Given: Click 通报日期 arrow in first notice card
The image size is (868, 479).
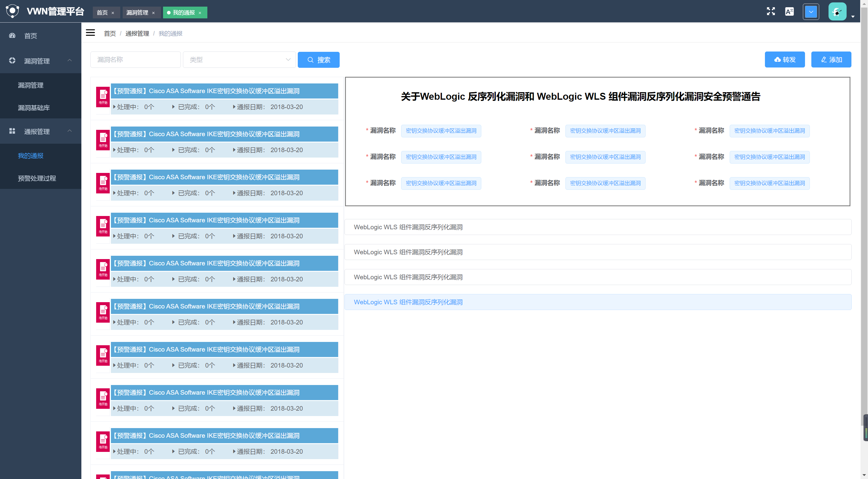Looking at the screenshot, I should coord(234,107).
